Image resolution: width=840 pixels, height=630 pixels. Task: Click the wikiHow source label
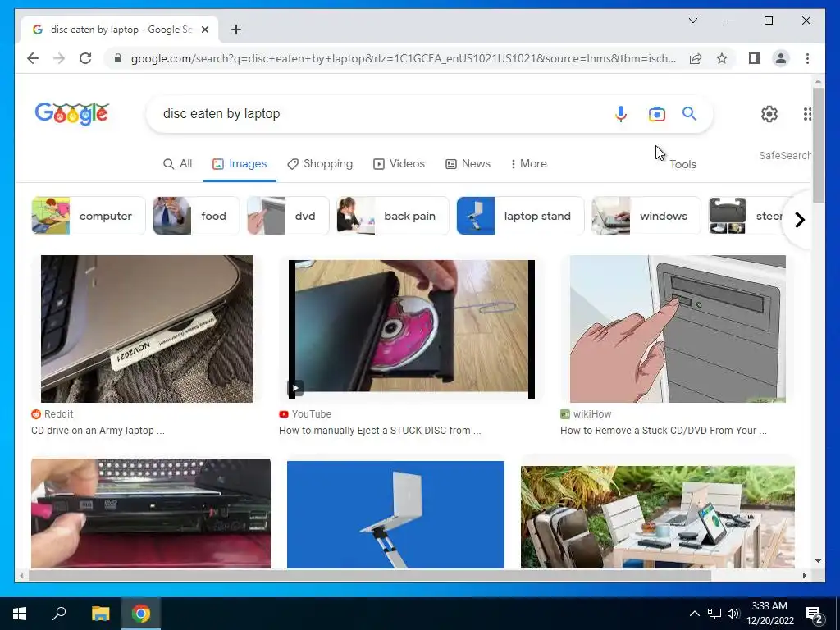[x=586, y=414]
